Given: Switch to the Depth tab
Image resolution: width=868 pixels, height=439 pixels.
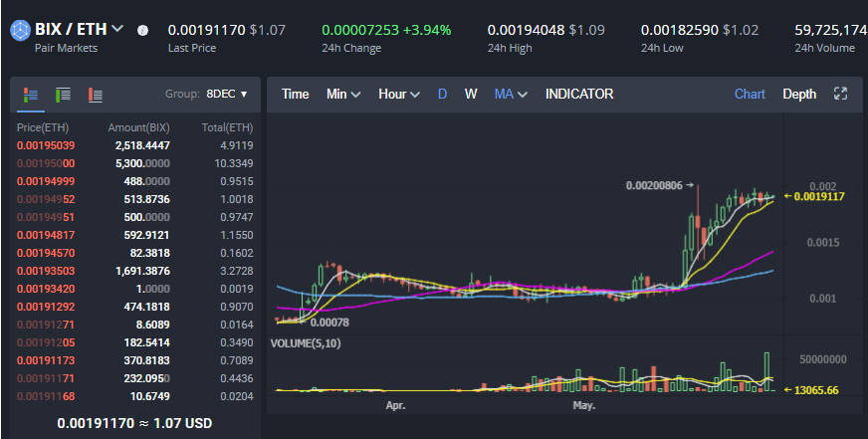Looking at the screenshot, I should (x=799, y=94).
